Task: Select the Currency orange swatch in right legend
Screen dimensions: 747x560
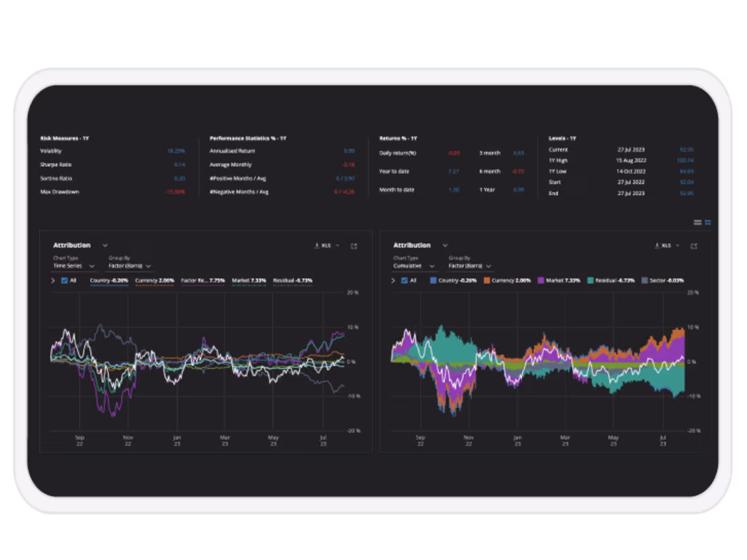Action: [488, 280]
